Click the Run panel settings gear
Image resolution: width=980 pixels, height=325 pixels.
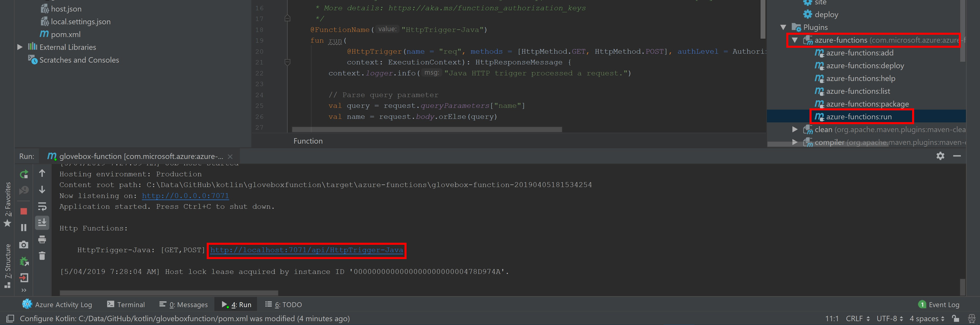[x=940, y=156]
